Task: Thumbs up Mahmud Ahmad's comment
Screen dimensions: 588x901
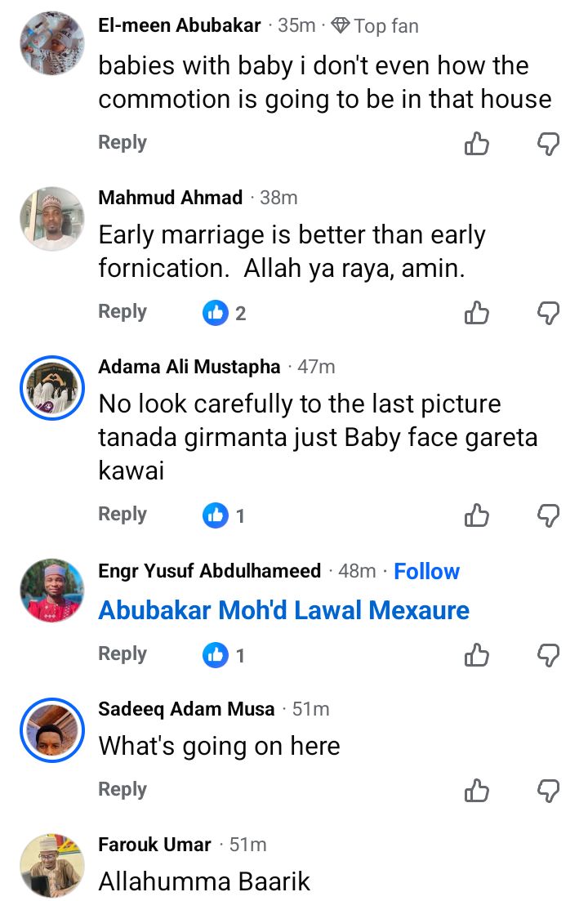Action: [477, 312]
